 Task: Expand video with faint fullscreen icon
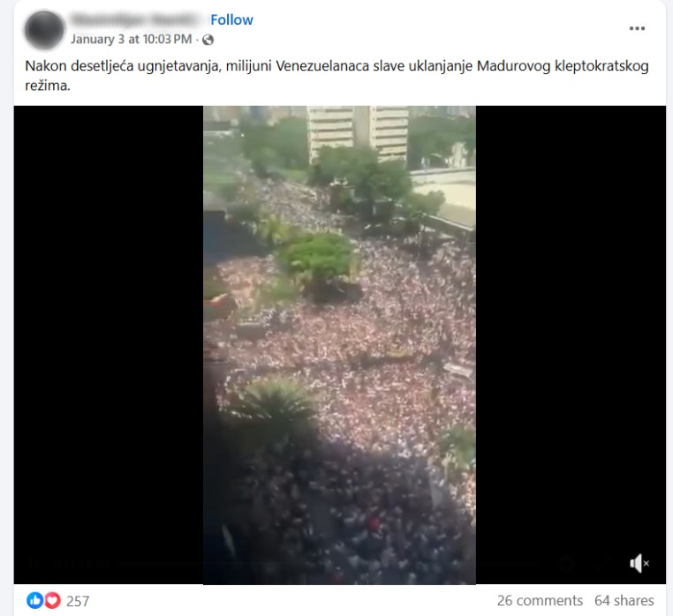click(605, 563)
